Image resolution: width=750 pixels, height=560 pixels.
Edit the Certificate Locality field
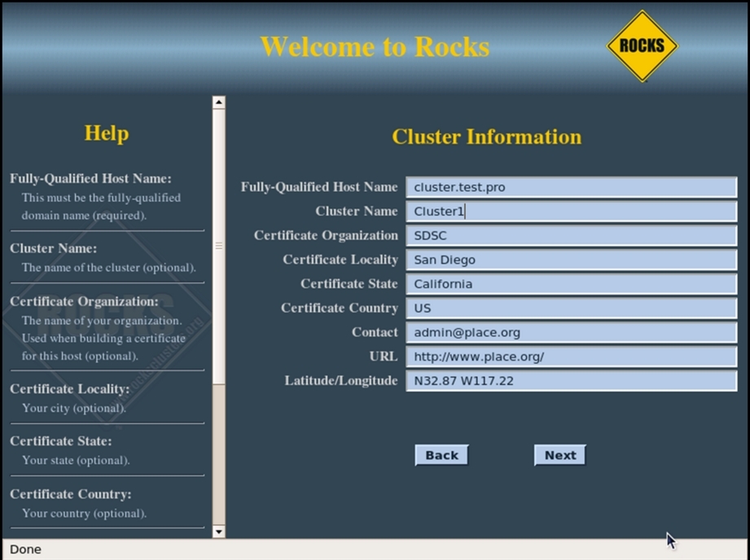click(x=571, y=260)
